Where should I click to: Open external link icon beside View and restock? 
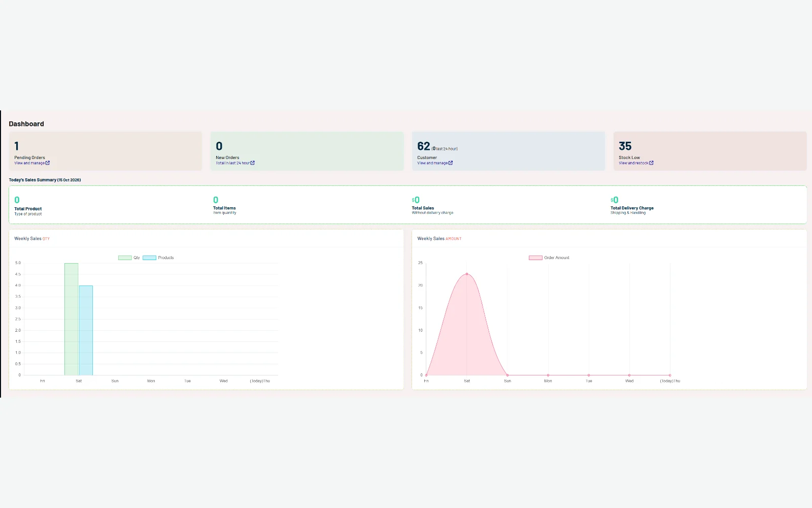point(651,163)
